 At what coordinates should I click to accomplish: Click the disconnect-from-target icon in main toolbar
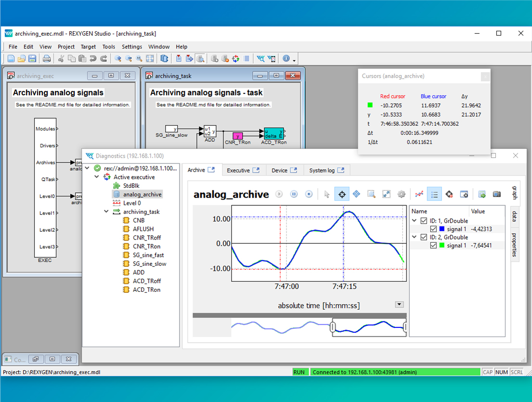[x=225, y=59]
